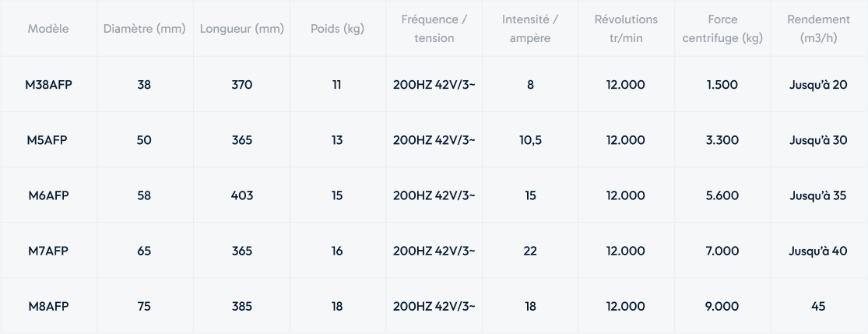
Task: Select the M38AFP model cell
Action: 48,85
